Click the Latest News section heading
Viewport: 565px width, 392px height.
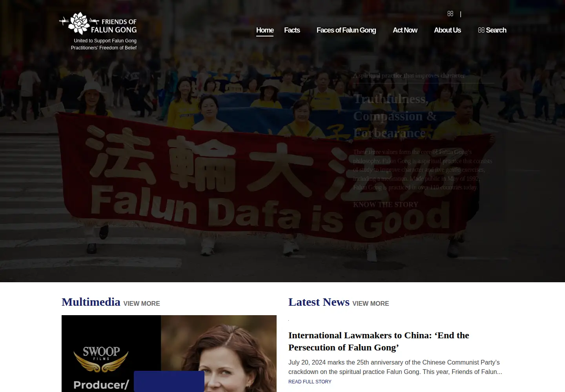coord(319,302)
